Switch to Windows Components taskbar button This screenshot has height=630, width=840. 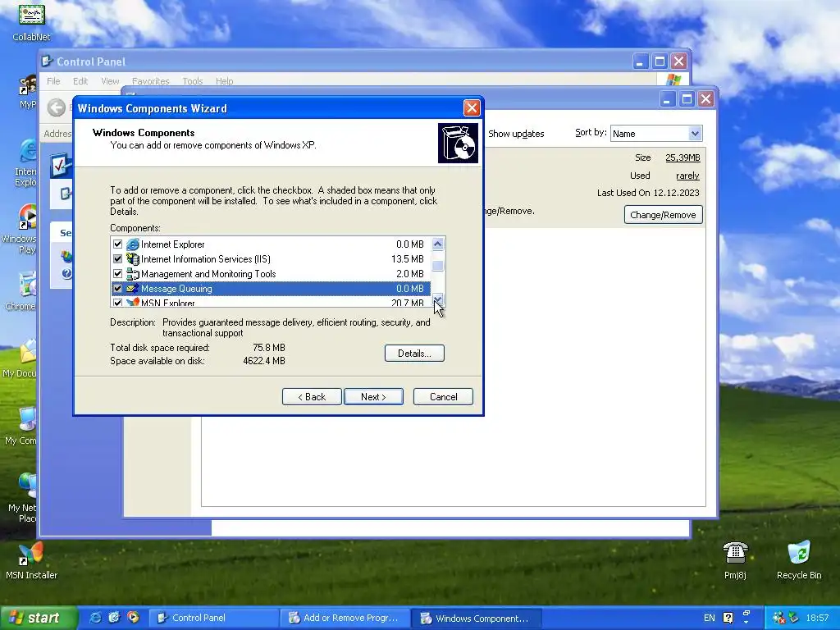477,619
